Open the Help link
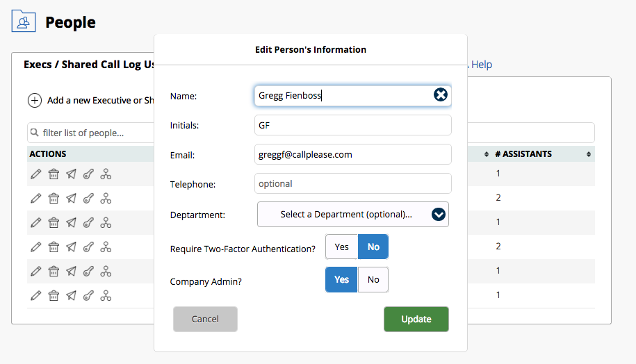Screen dimensions: 636x364 point(481,65)
